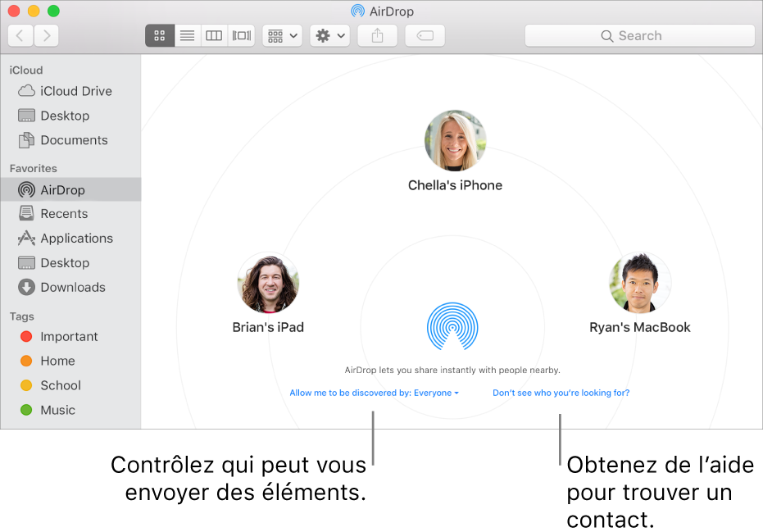Open the gear action menu
The image size is (763, 532).
[x=330, y=35]
